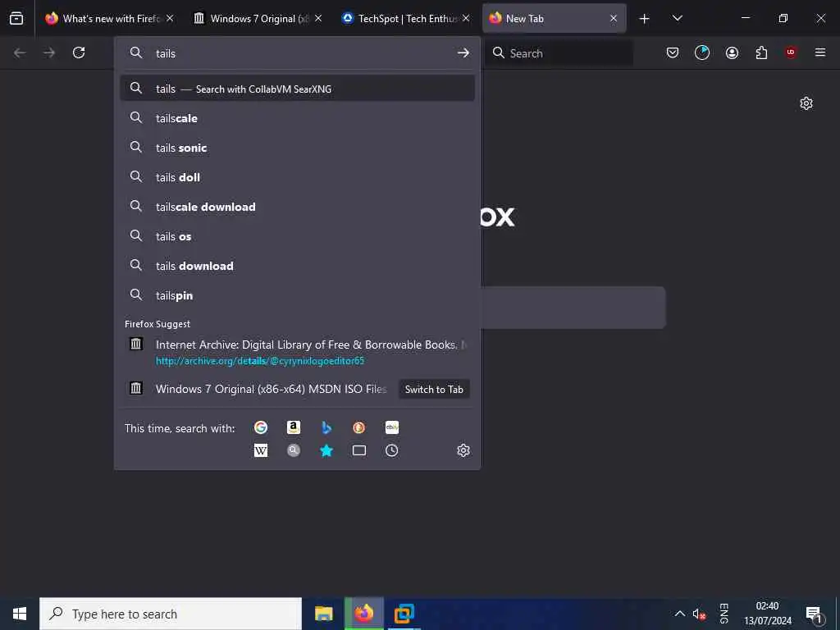Pick the 'tails doll' suggestion
The image size is (840, 630).
(297, 177)
